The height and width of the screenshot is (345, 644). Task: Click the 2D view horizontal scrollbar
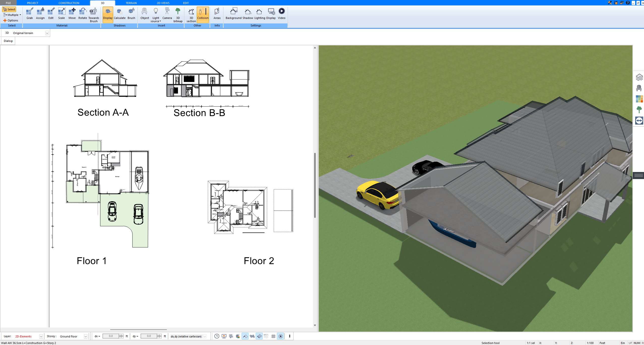coord(138,329)
